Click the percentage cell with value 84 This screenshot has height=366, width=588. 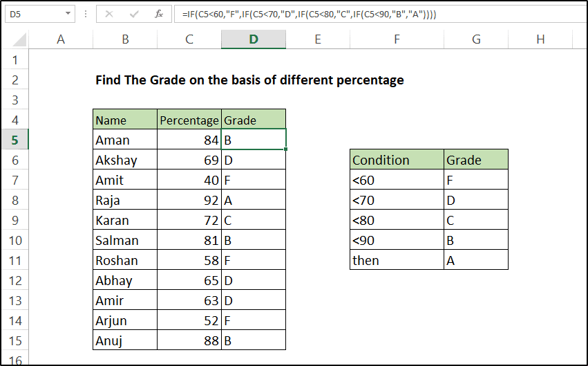189,140
